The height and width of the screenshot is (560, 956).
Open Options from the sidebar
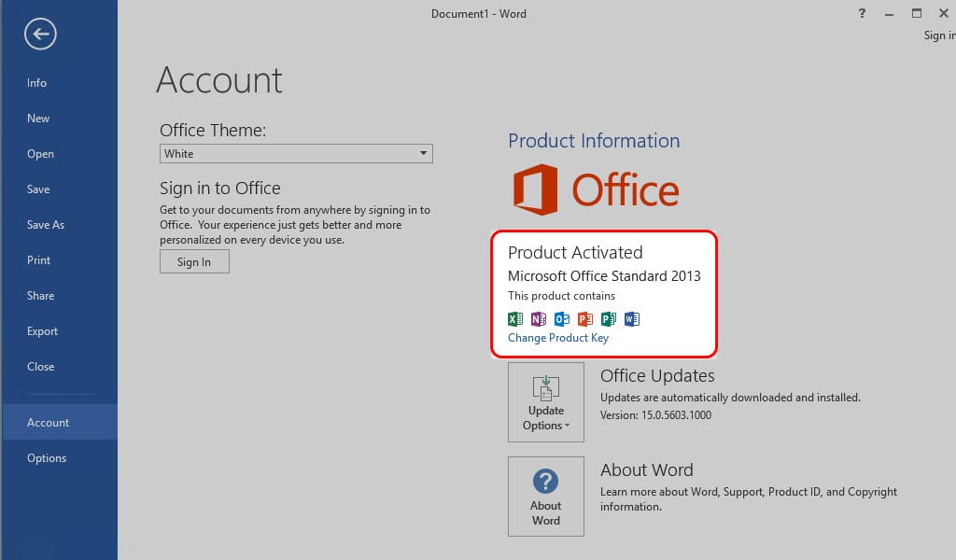click(47, 457)
